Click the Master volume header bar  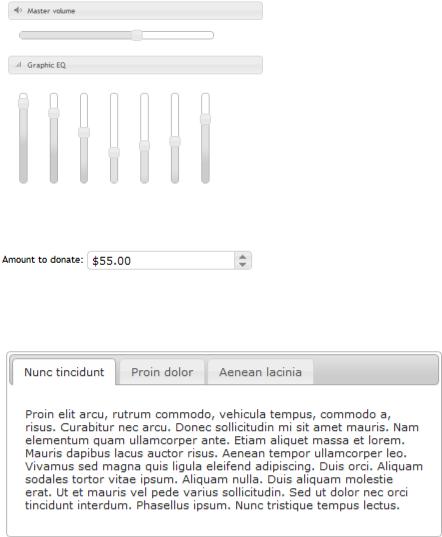[x=135, y=11]
